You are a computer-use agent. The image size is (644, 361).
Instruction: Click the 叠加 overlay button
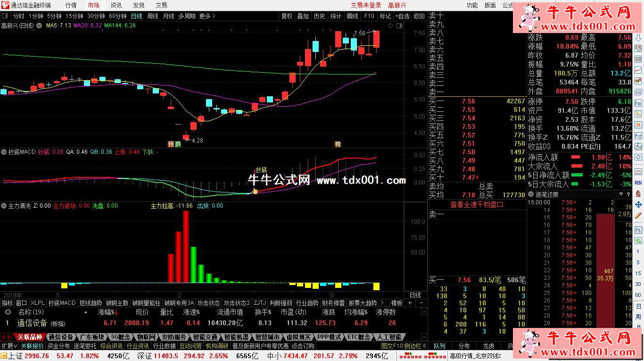point(303,16)
